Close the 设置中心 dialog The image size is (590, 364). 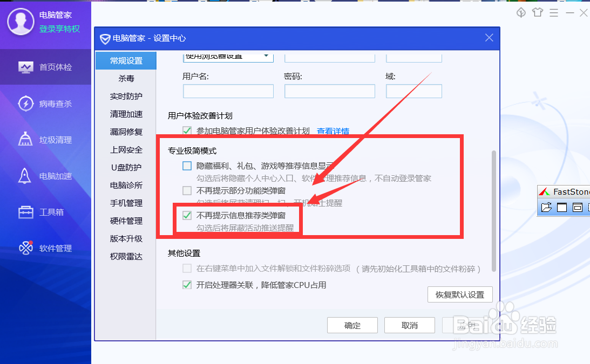489,38
